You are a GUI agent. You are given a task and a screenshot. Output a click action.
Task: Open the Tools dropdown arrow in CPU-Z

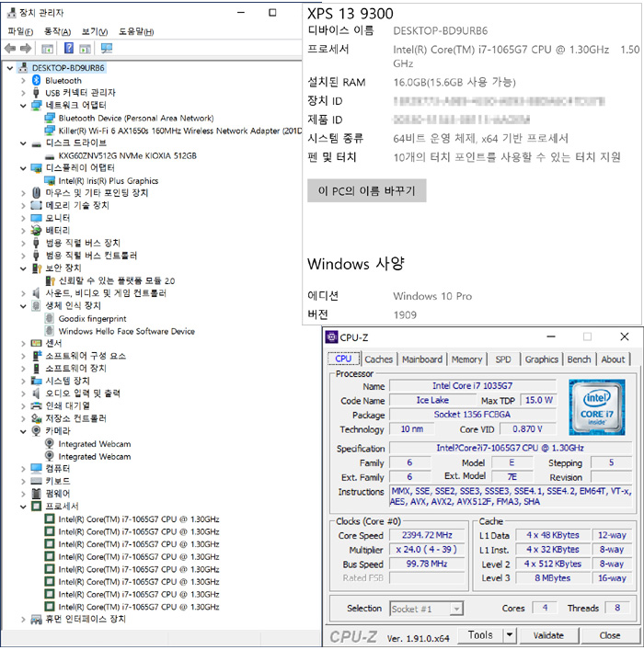[x=510, y=635]
